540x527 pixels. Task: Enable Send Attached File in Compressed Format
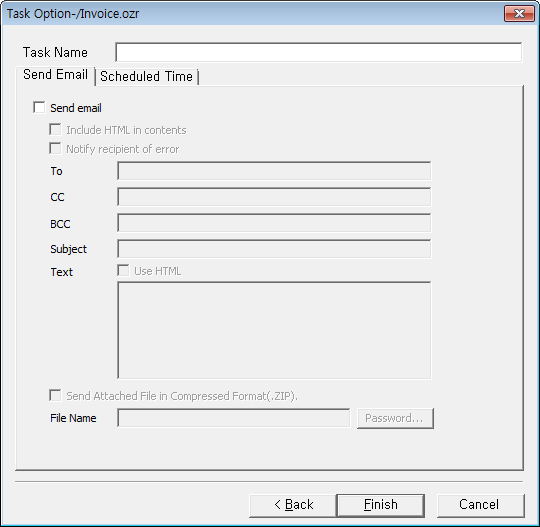(55, 395)
